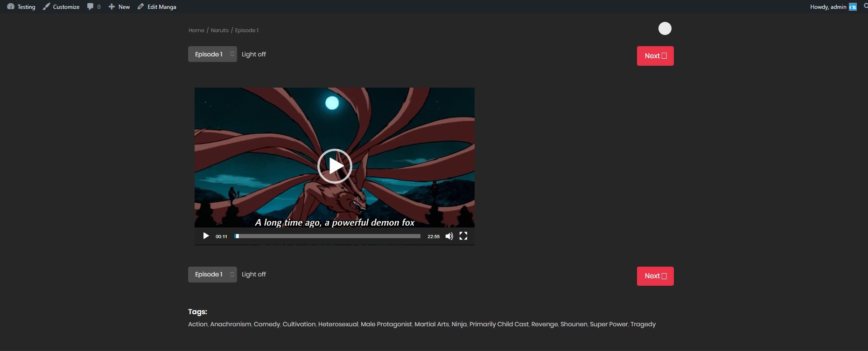The image size is (868, 351).
Task: Go to Home breadcrumb link
Action: click(196, 30)
